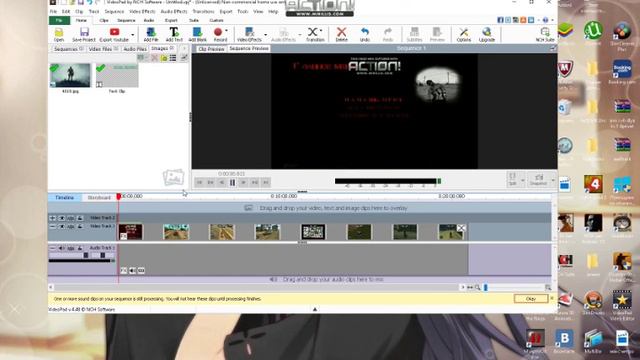
Task: Click the red Delete icon
Action: [342, 34]
